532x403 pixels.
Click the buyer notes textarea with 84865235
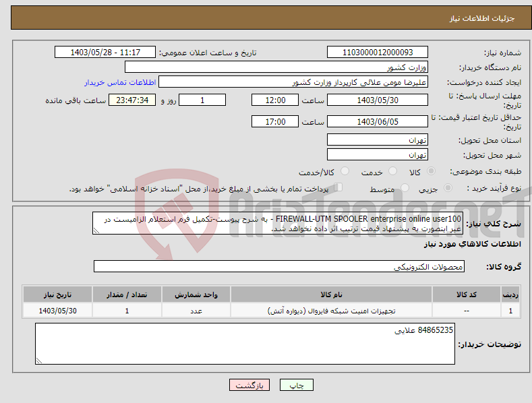point(245,344)
